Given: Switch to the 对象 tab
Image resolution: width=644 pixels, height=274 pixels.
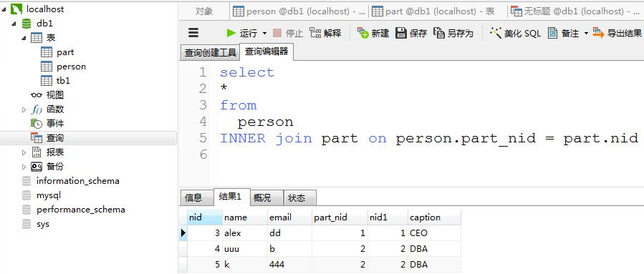Looking at the screenshot, I should pyautogui.click(x=204, y=11).
